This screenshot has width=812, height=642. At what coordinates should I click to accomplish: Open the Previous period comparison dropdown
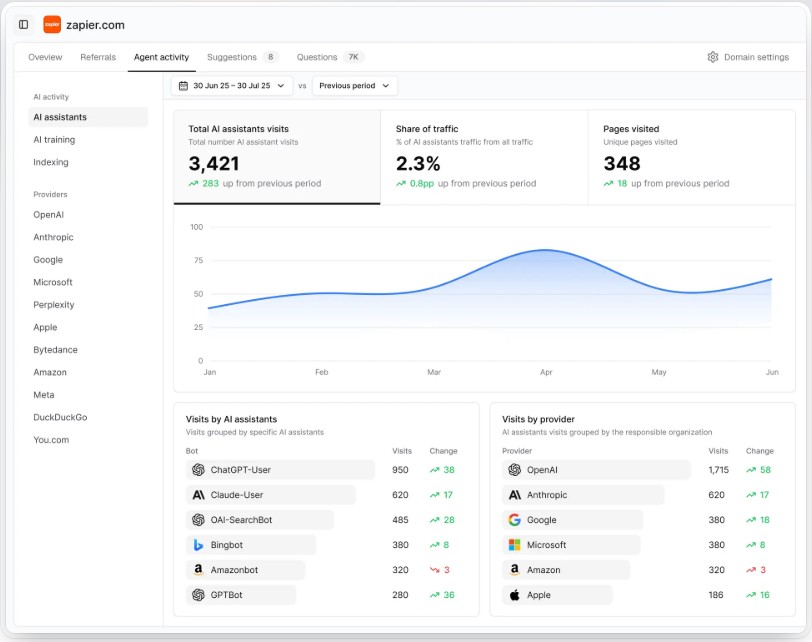[x=355, y=86]
